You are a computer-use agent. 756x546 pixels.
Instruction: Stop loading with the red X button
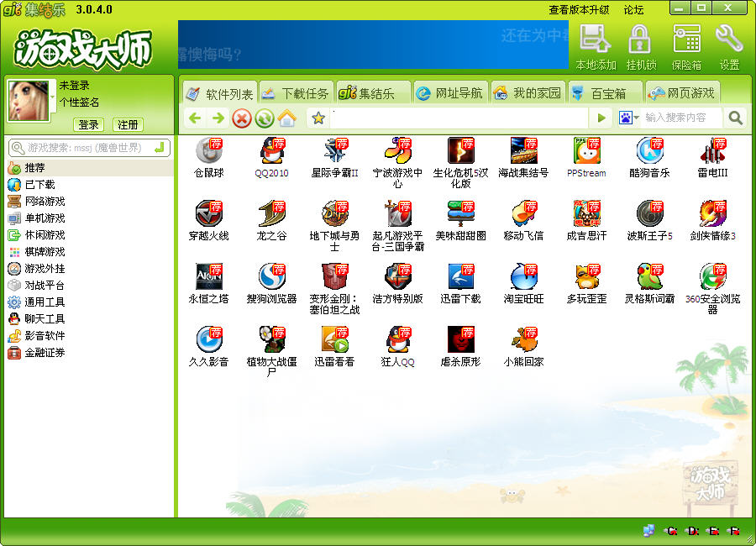pos(242,118)
